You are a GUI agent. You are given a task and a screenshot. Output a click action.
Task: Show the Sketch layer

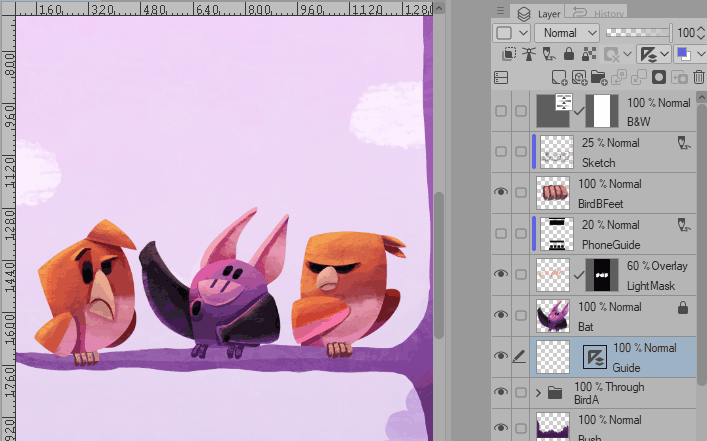[501, 151]
